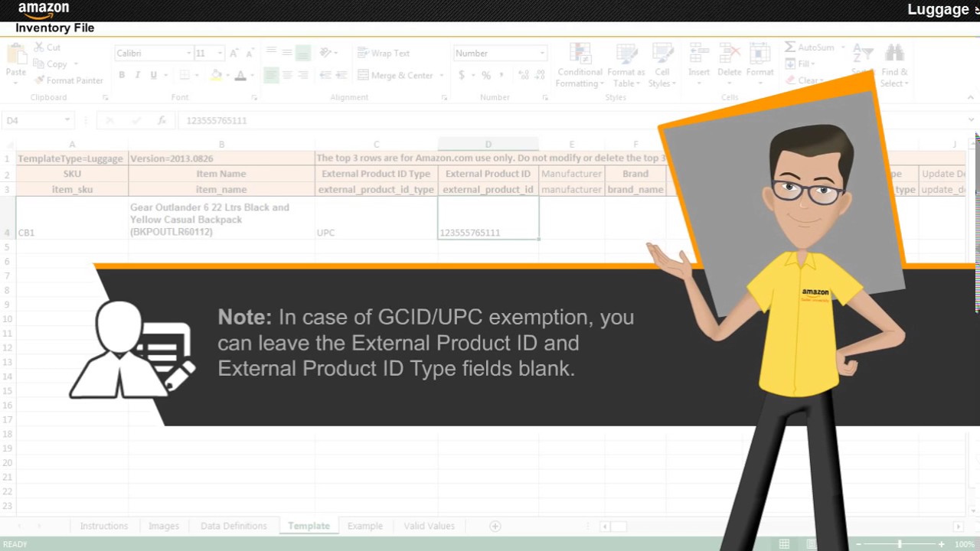Center text horizontally

287,75
